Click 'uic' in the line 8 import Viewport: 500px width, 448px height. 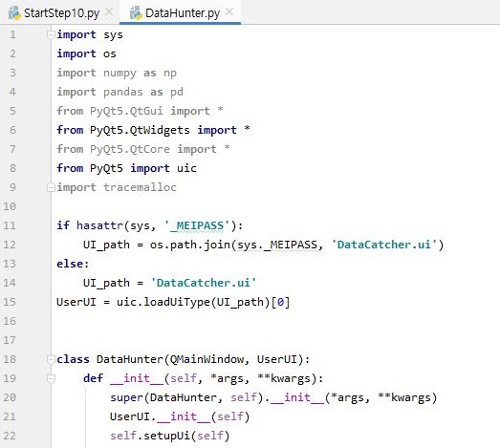click(x=186, y=168)
